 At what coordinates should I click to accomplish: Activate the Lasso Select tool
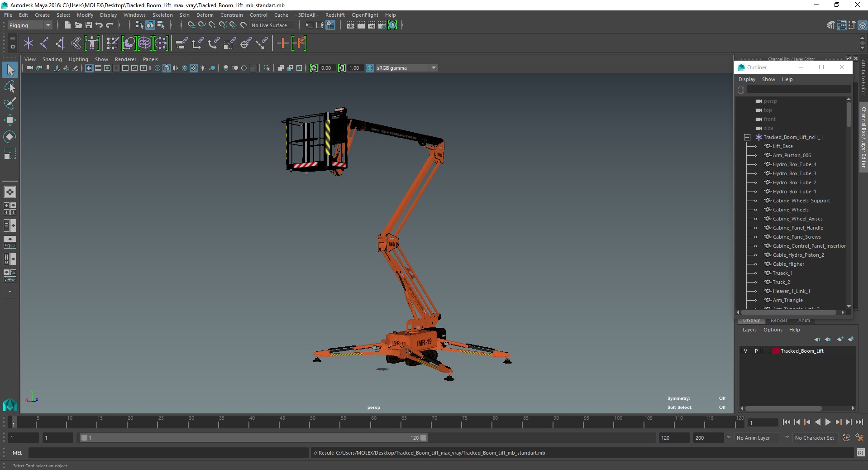[10, 86]
